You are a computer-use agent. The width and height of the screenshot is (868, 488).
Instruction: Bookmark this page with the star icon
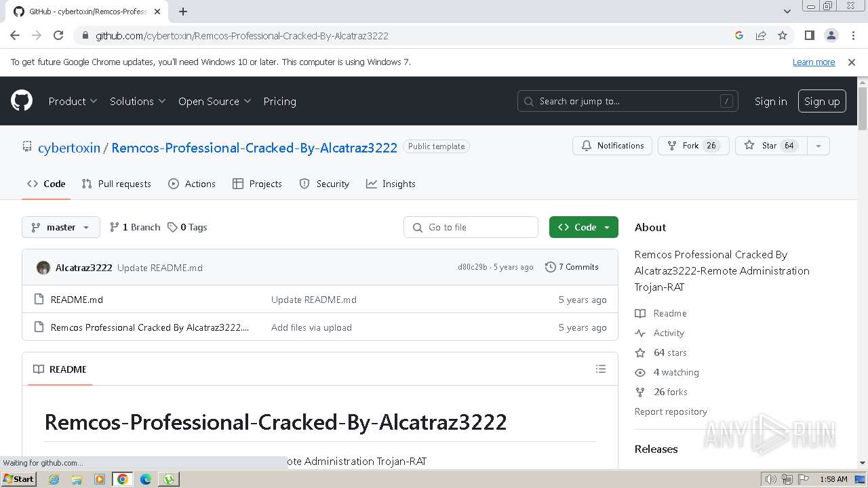(x=783, y=35)
